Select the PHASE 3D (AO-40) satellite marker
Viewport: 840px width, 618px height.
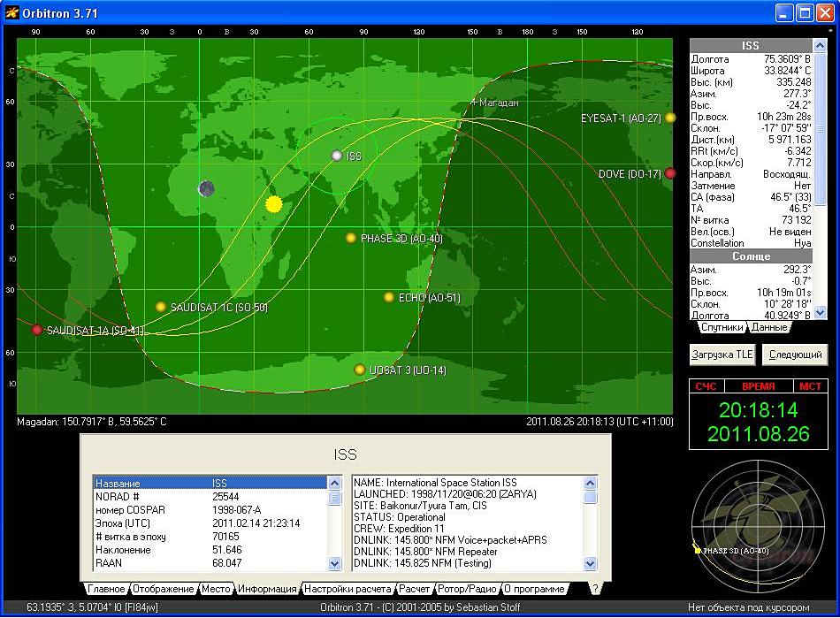[351, 239]
